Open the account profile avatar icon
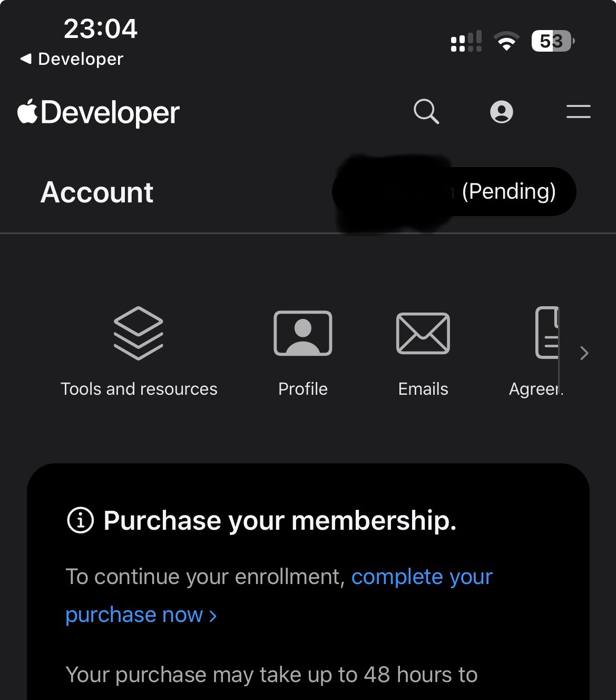Image resolution: width=616 pixels, height=700 pixels. (x=501, y=111)
